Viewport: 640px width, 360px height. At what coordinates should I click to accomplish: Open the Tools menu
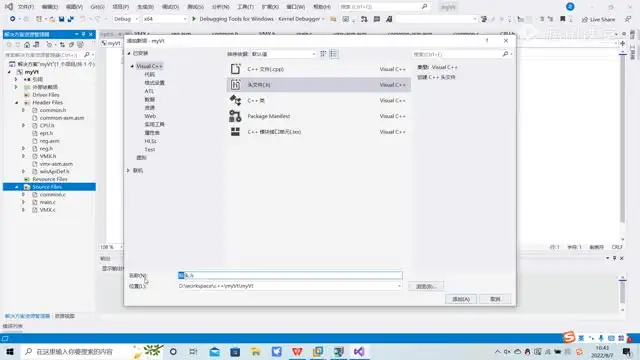[x=245, y=7]
